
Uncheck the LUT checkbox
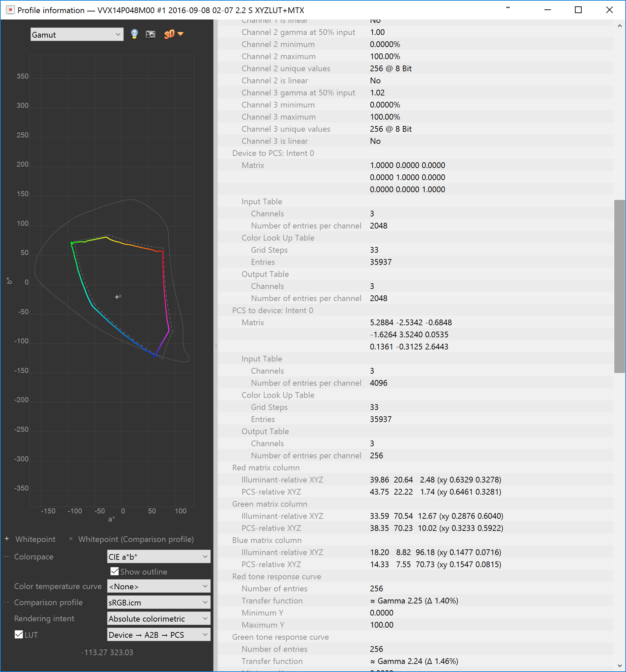tap(19, 635)
